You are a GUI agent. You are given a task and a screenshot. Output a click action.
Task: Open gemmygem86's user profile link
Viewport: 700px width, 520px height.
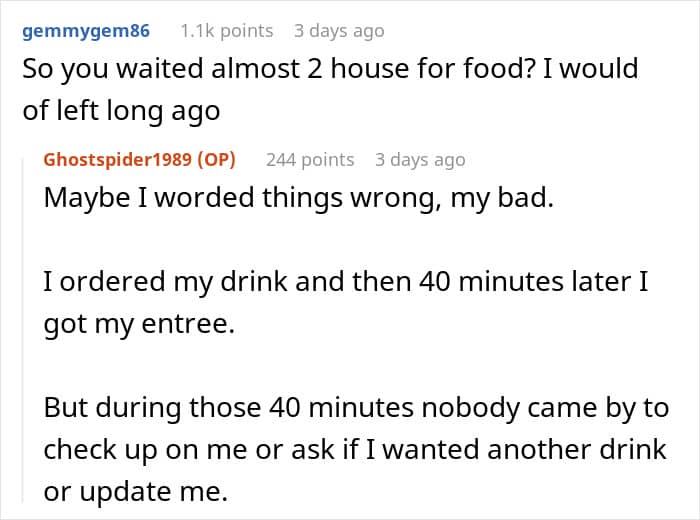86,31
